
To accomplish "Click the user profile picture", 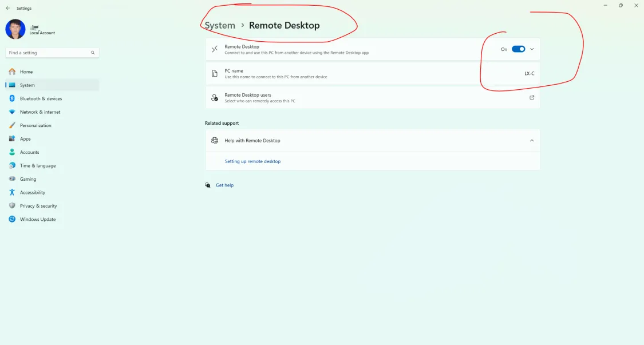I will pyautogui.click(x=15, y=29).
